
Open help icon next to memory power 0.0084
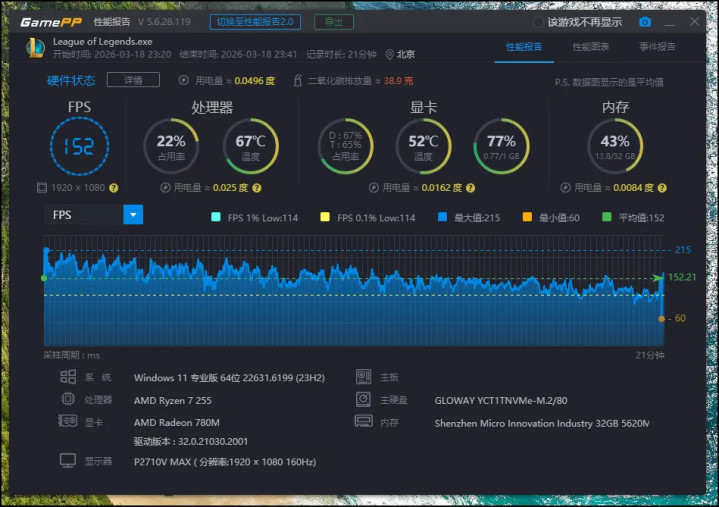click(662, 188)
